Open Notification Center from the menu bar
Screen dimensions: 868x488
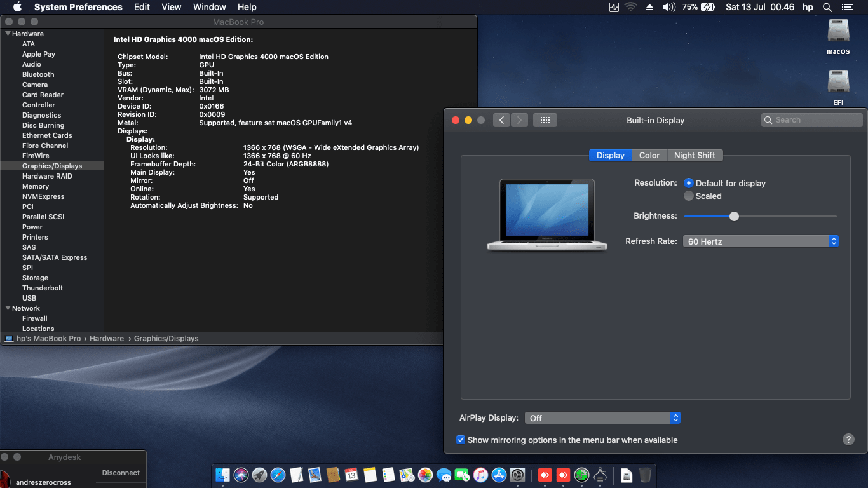point(849,8)
